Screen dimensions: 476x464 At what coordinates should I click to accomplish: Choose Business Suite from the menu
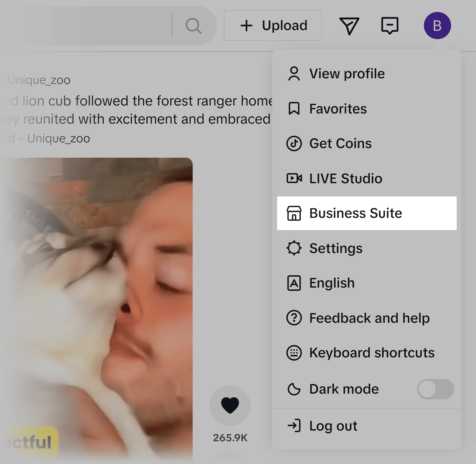(x=356, y=213)
